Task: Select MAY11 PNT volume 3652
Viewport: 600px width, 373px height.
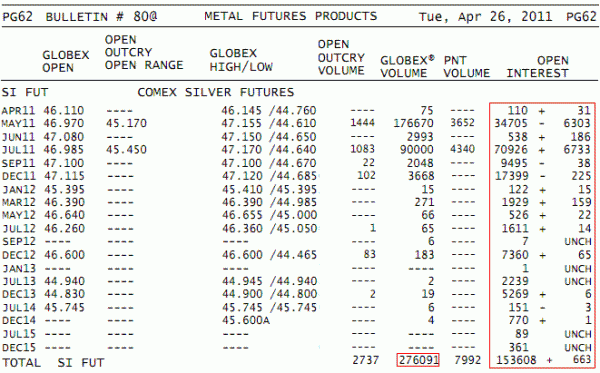Action: 462,123
